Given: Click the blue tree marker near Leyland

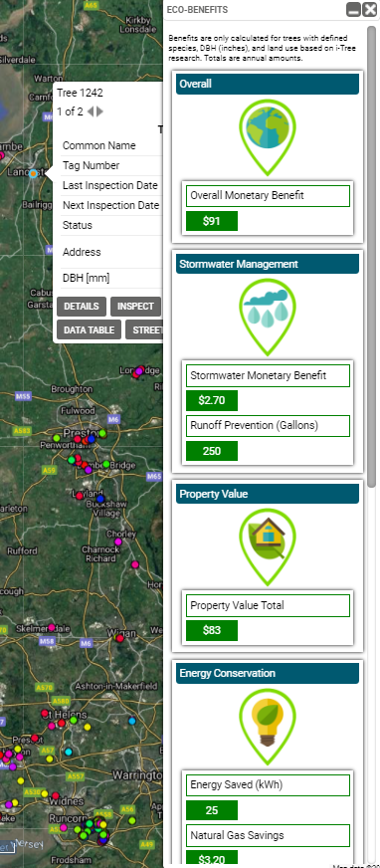Looking at the screenshot, I should pos(100,499).
